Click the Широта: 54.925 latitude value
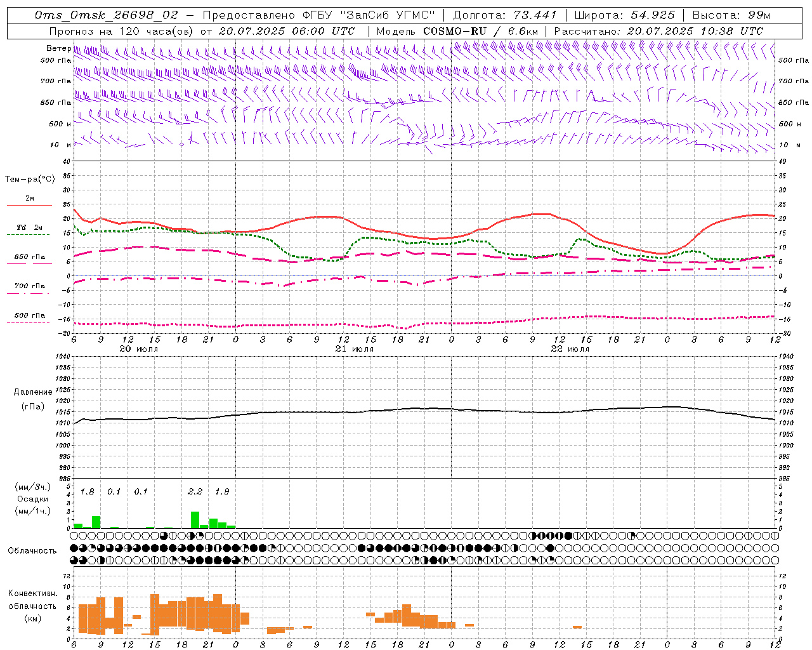Screen dimensions: 812x650 tap(625, 15)
